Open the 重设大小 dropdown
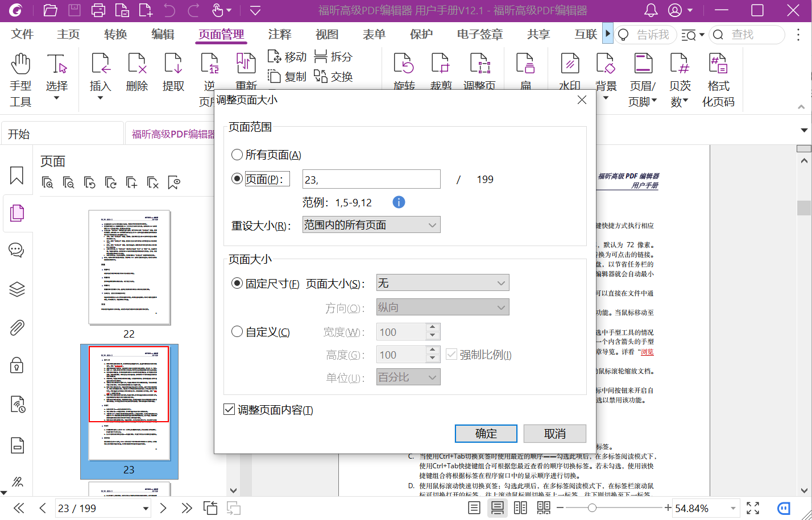This screenshot has width=812, height=520. 371,225
